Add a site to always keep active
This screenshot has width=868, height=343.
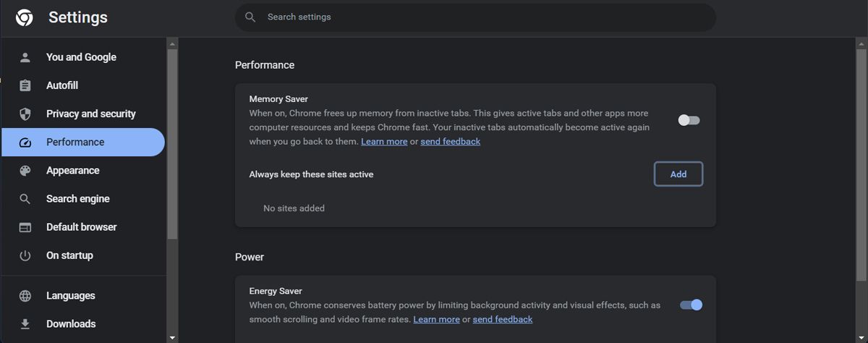point(678,174)
